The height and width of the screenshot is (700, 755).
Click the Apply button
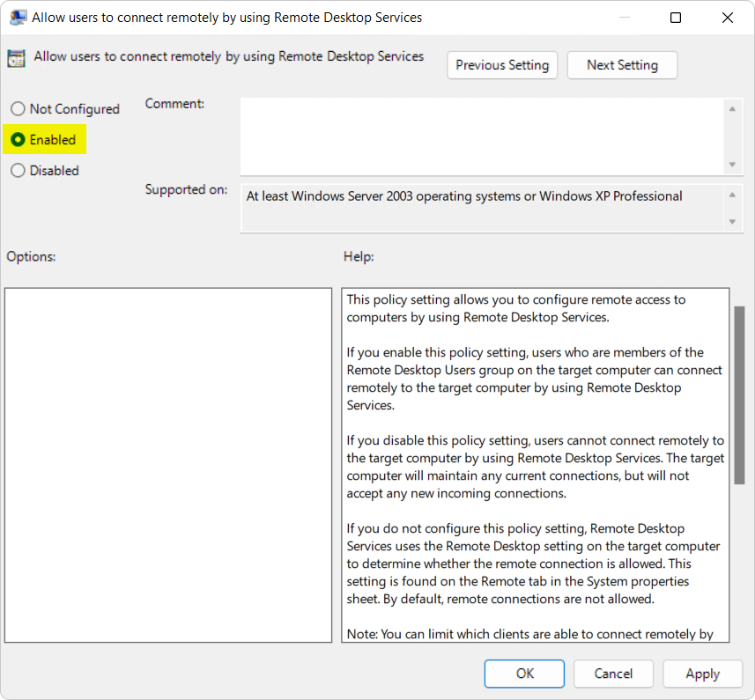[x=702, y=674]
